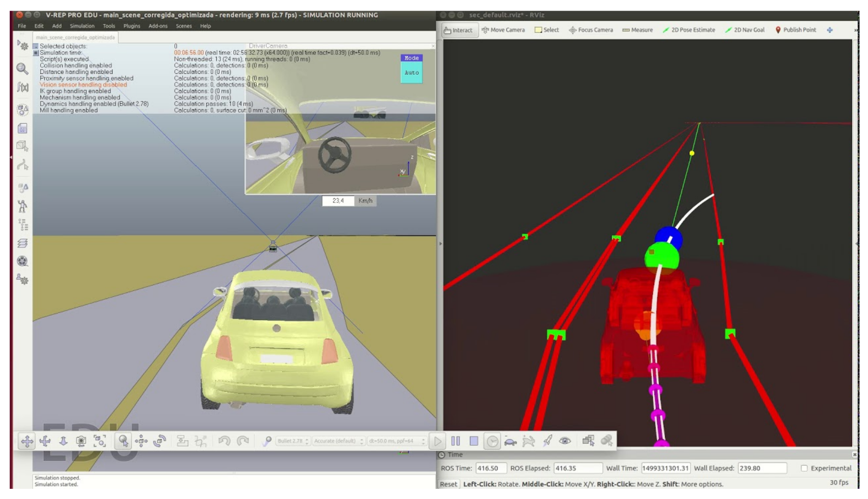Click the fit-to-view camera icon
The width and height of the screenshot is (868, 499).
pyautogui.click(x=100, y=441)
